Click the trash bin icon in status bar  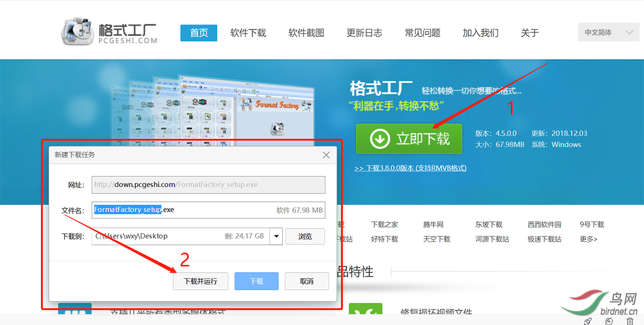pyautogui.click(x=630, y=321)
